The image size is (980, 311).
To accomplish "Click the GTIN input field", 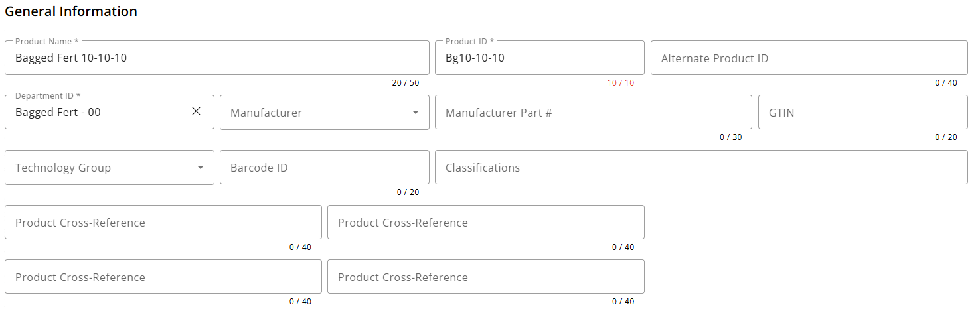I will [862, 113].
